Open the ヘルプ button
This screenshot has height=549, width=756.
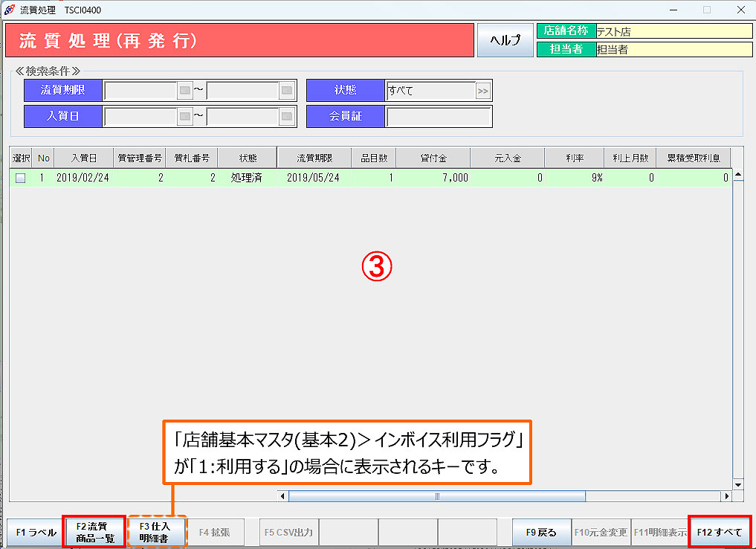coord(505,40)
